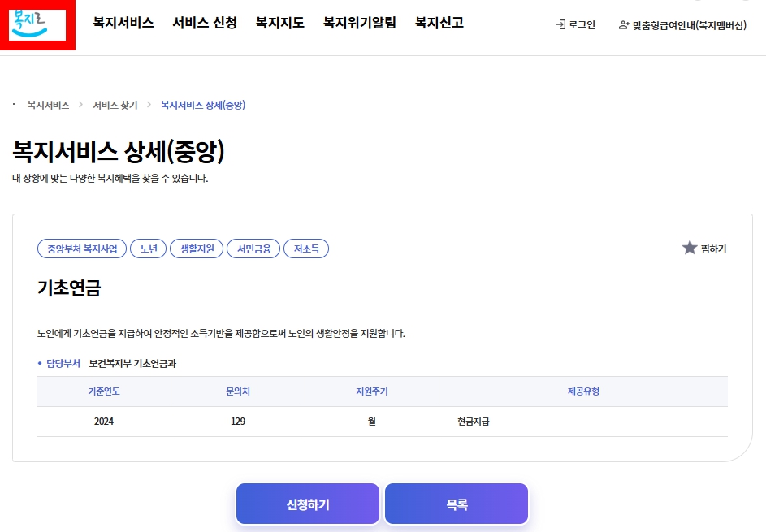Image resolution: width=766 pixels, height=532 pixels.
Task: Click the 현금지급 table cell
Action: (x=583, y=422)
